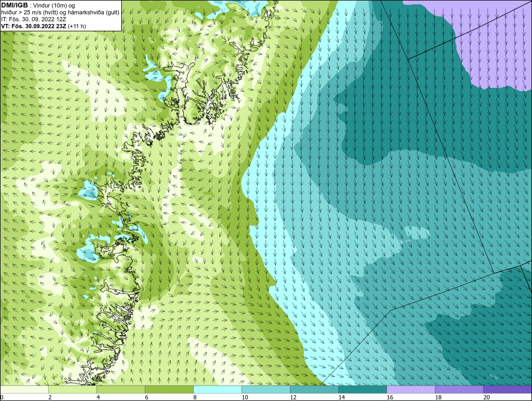The image size is (532, 401).
Task: Click the legend label 4
Action: (x=98, y=397)
